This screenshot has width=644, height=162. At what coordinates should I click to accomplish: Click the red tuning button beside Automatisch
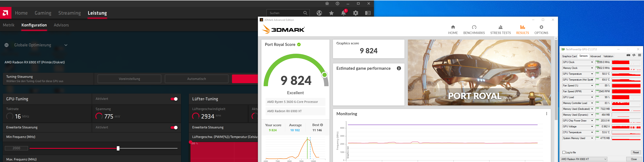point(245,79)
